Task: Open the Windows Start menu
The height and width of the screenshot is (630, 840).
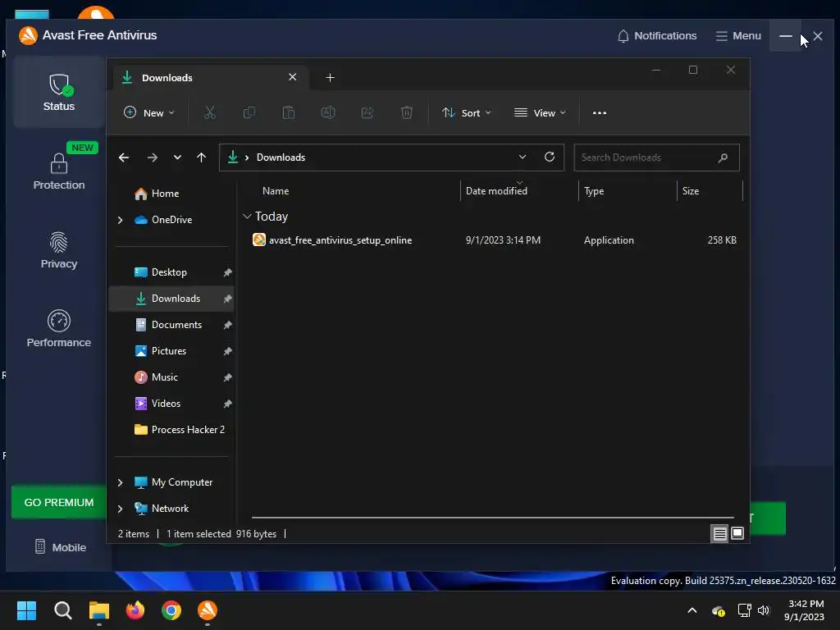Action: pyautogui.click(x=26, y=610)
